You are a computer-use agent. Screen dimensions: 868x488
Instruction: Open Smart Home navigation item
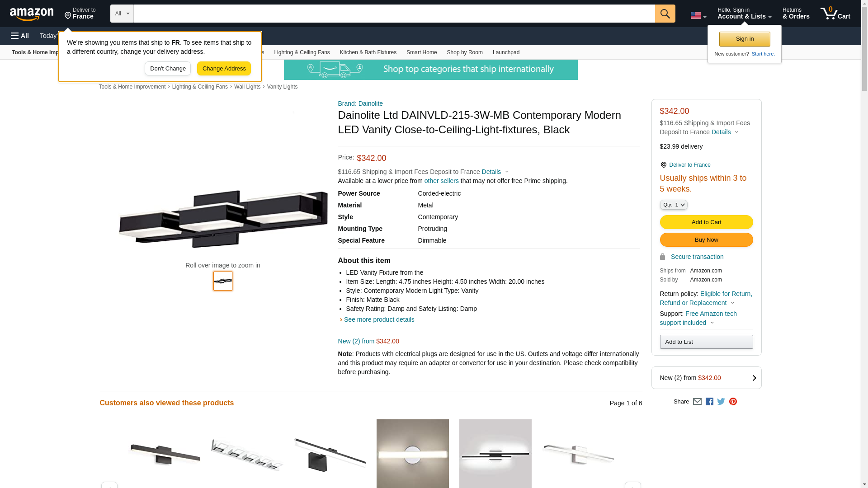click(421, 52)
